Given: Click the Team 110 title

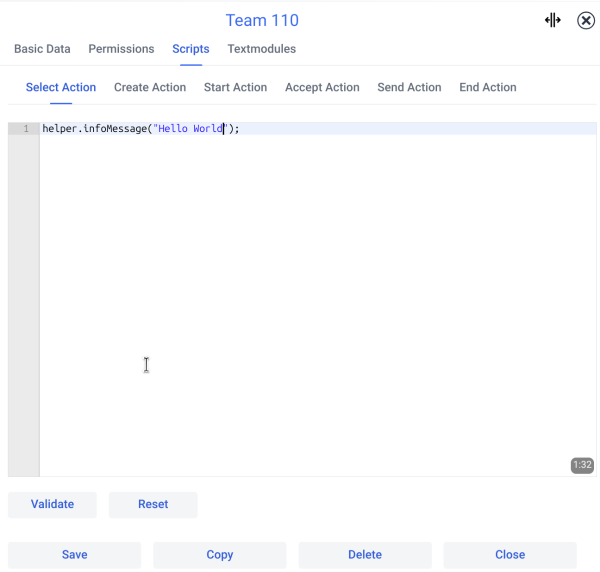Looking at the screenshot, I should tap(262, 20).
